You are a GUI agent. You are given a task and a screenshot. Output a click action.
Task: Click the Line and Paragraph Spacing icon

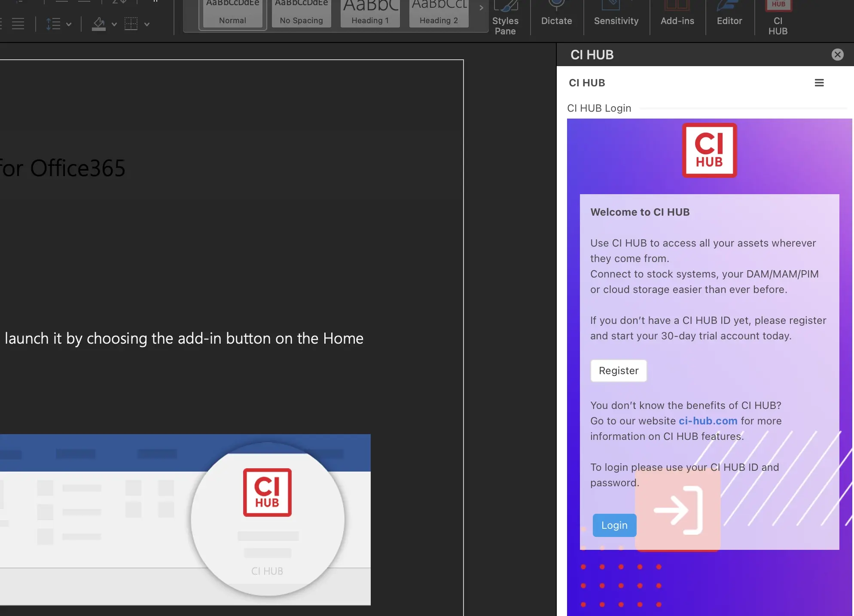click(x=53, y=24)
